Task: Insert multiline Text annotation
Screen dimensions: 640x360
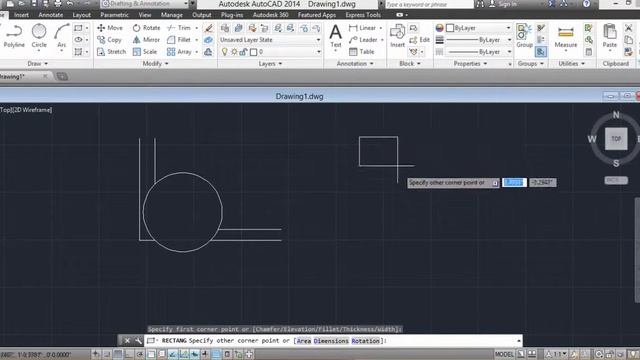Action: tap(336, 36)
